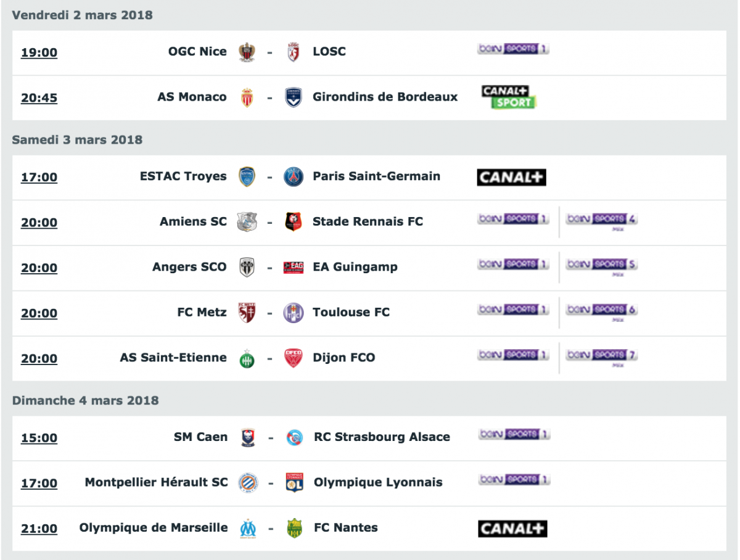Open the 20:45 Monaco match time
The width and height of the screenshot is (740, 560).
[x=39, y=98]
